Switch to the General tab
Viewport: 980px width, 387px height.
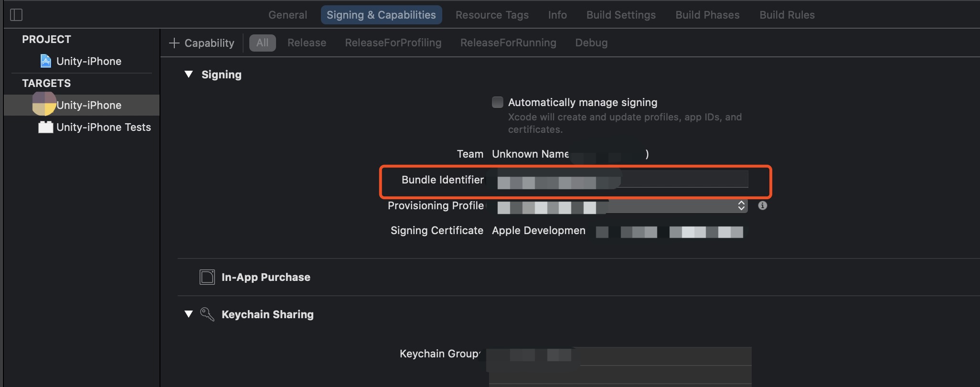pyautogui.click(x=288, y=15)
